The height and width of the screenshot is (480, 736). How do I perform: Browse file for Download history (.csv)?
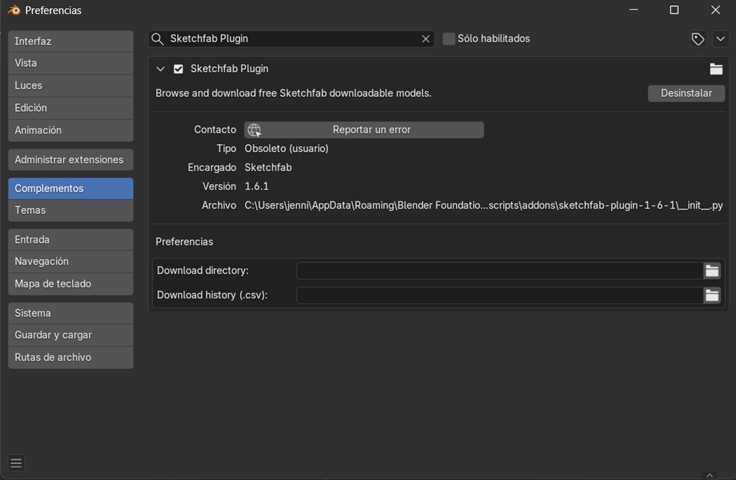pos(712,295)
